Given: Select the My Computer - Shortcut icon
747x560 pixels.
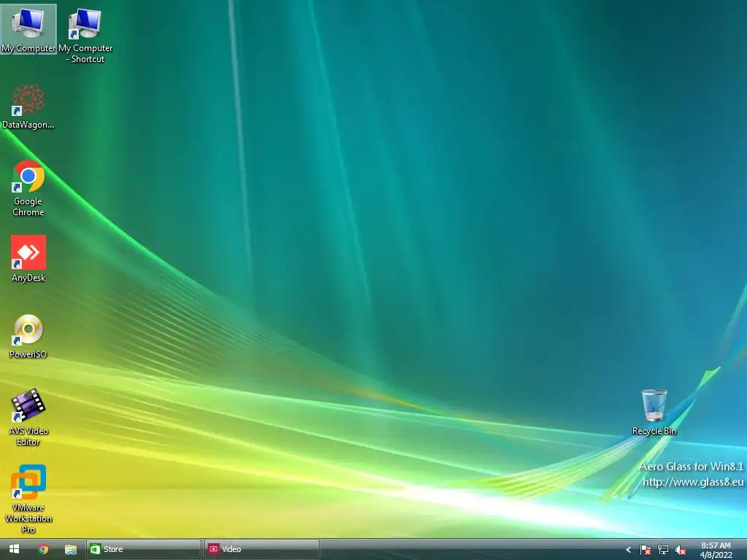Looking at the screenshot, I should pos(85,35).
